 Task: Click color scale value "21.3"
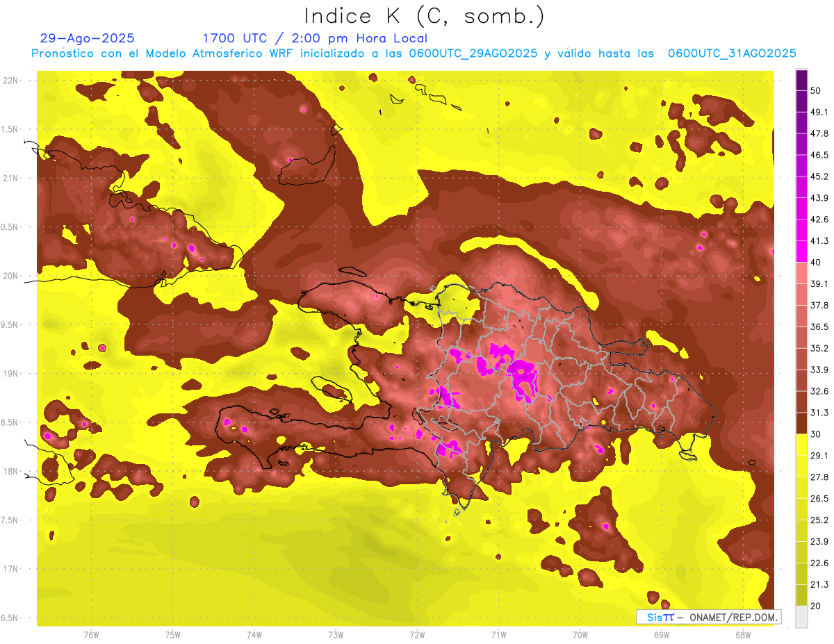[819, 585]
